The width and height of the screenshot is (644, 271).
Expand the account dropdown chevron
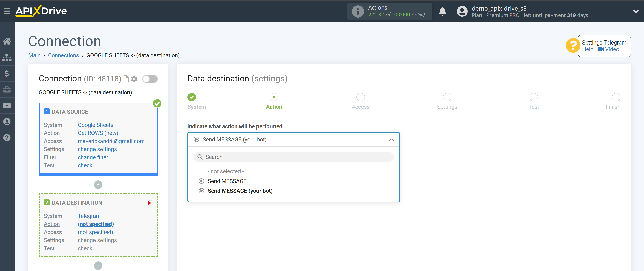[x=636, y=11]
